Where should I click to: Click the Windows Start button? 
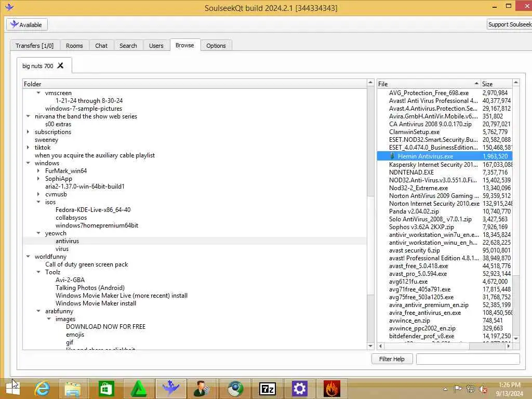pos(13,389)
